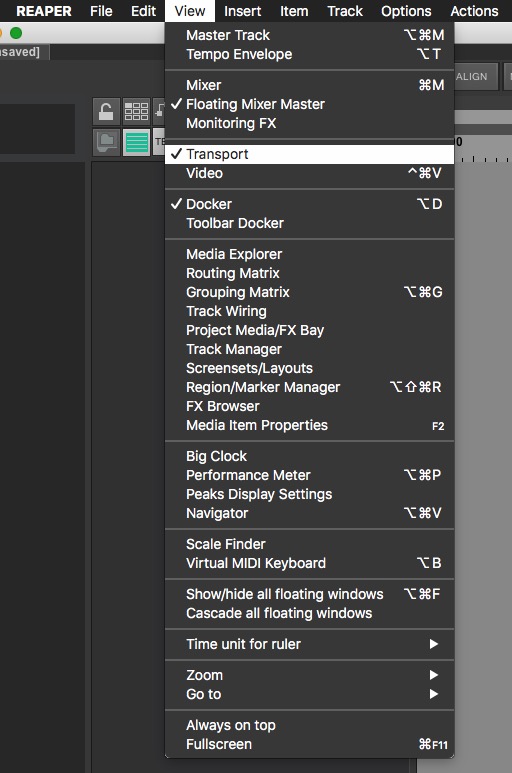The image size is (512, 773).
Task: Open Region/Marker Manager
Action: 309,387
